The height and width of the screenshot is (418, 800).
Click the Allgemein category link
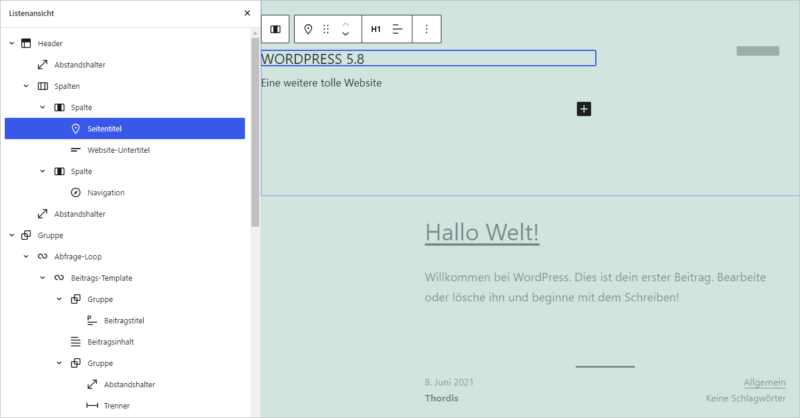(x=764, y=382)
